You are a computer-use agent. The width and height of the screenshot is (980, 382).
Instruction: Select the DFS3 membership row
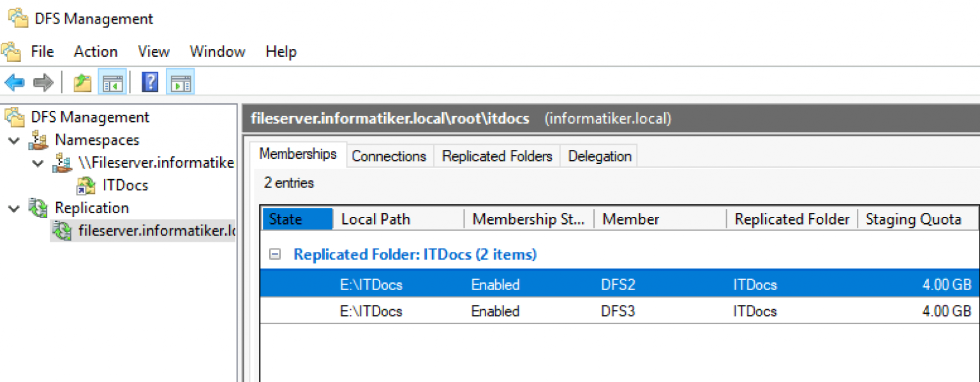[574, 311]
